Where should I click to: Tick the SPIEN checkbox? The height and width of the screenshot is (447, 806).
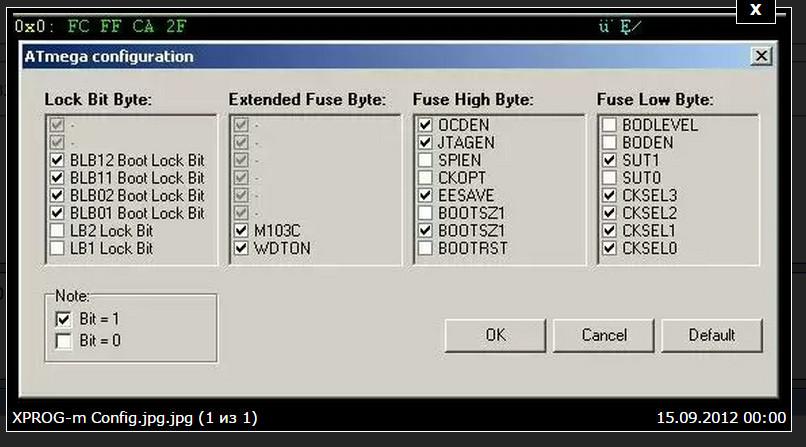[425, 160]
